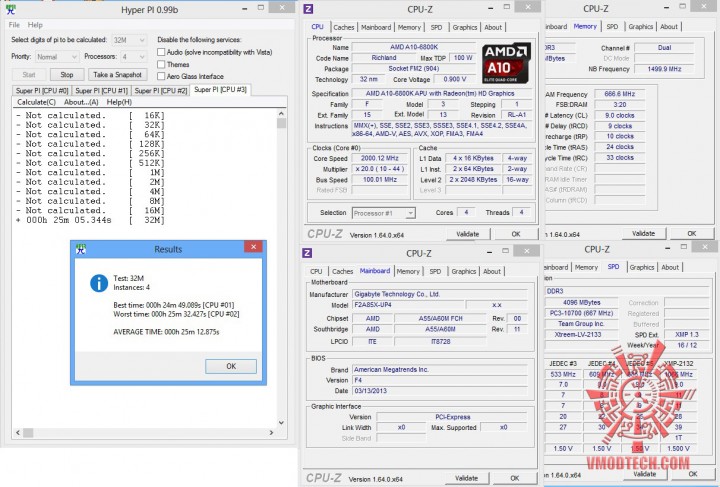Click the horizontal scroll left arrow

click(18, 432)
